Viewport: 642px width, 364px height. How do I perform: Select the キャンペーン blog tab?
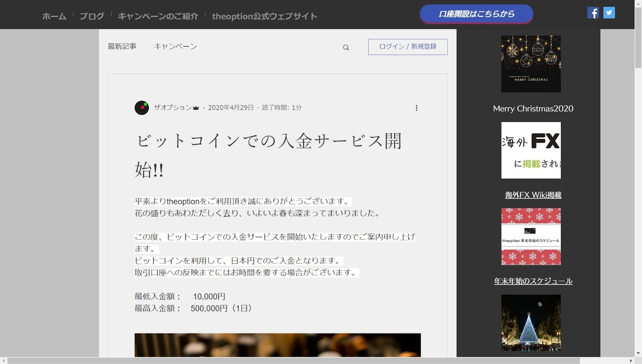coord(175,47)
